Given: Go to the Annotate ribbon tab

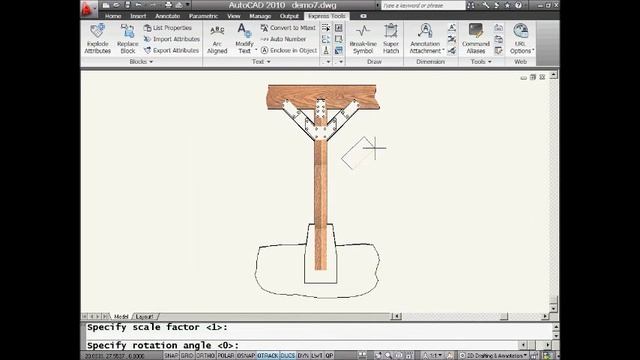Looking at the screenshot, I should pyautogui.click(x=168, y=16).
